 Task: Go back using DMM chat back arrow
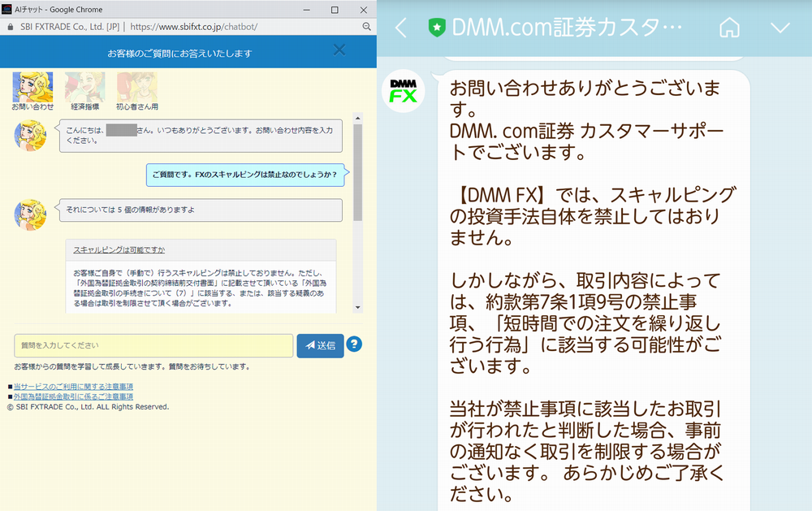(x=401, y=28)
